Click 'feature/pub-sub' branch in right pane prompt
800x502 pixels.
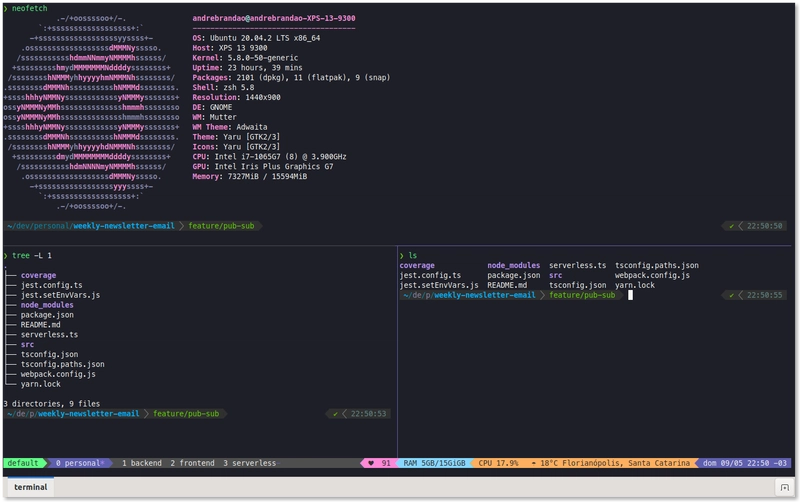pyautogui.click(x=582, y=295)
